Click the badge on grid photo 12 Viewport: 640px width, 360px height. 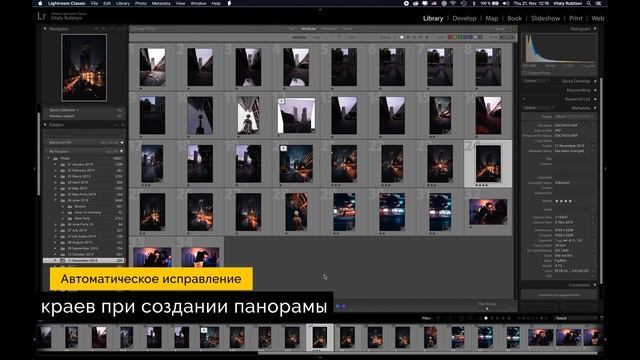[281, 101]
